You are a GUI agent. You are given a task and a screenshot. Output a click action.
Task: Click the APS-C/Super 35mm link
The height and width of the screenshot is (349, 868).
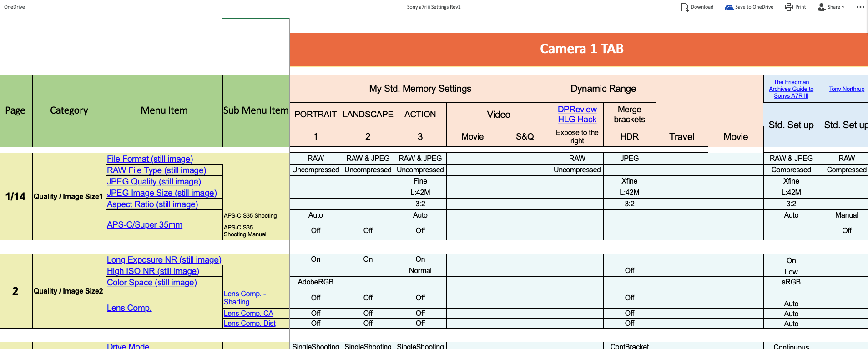[x=144, y=225]
